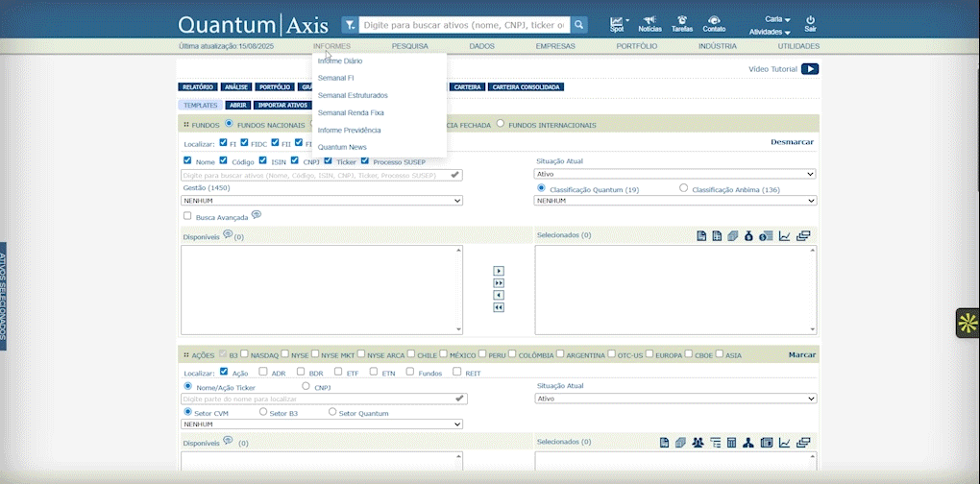The width and height of the screenshot is (980, 484).
Task: Expand the Carla user menu
Action: [777, 19]
